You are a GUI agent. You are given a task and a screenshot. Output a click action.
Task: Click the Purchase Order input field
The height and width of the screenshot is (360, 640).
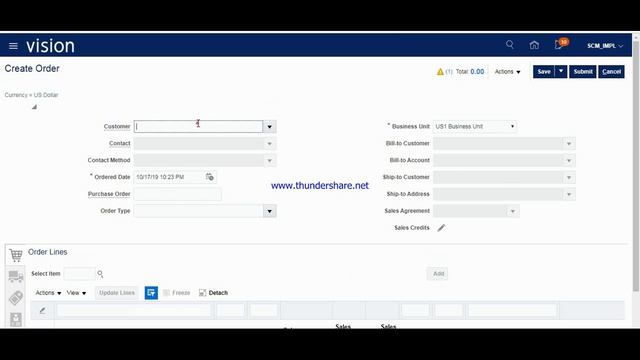178,194
